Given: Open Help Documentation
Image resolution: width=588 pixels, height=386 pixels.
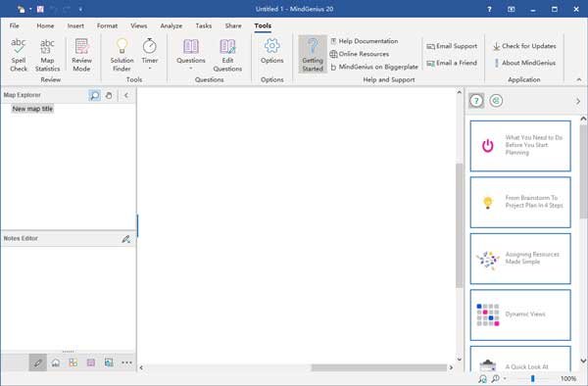Looking at the screenshot, I should pos(365,41).
